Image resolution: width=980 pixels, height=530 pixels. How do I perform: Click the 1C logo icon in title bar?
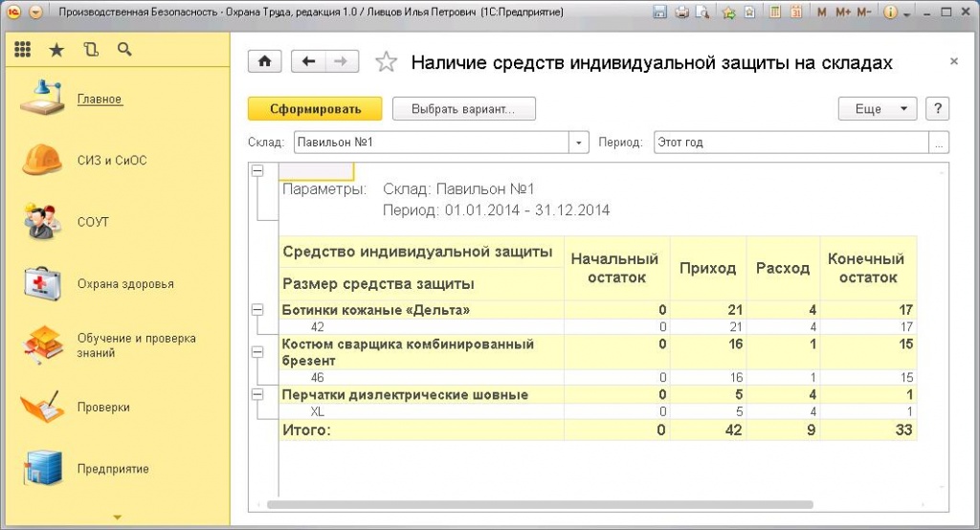[x=14, y=11]
